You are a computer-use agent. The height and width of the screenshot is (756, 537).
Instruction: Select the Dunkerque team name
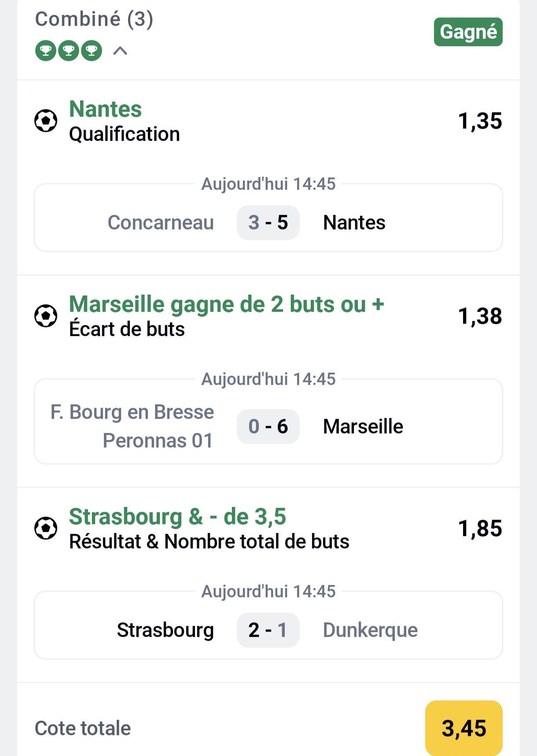coord(370,630)
